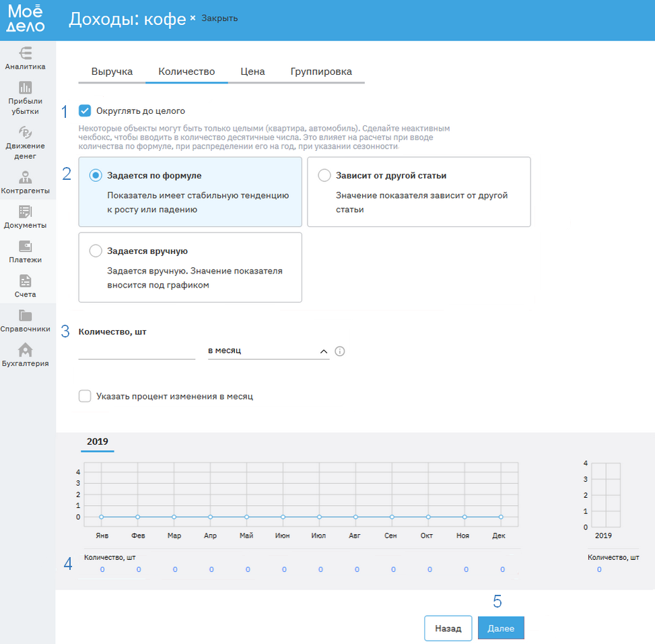Click the 2019 yearly total value 0
The height and width of the screenshot is (644, 655).
(599, 569)
